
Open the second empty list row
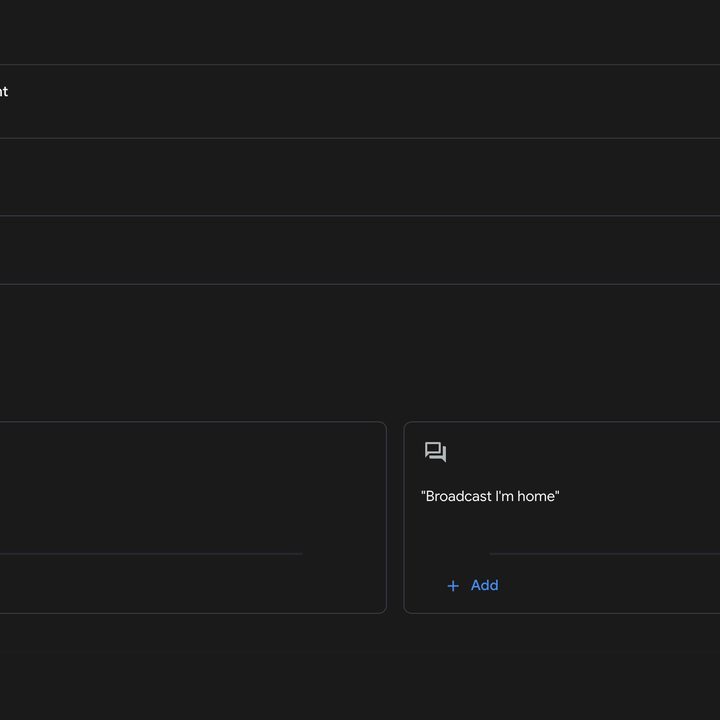point(360,177)
